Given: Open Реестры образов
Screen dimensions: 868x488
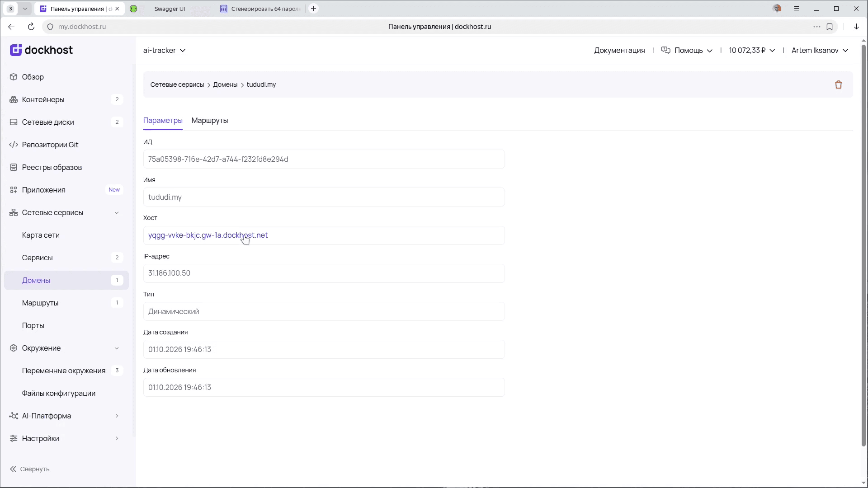Looking at the screenshot, I should point(66,167).
